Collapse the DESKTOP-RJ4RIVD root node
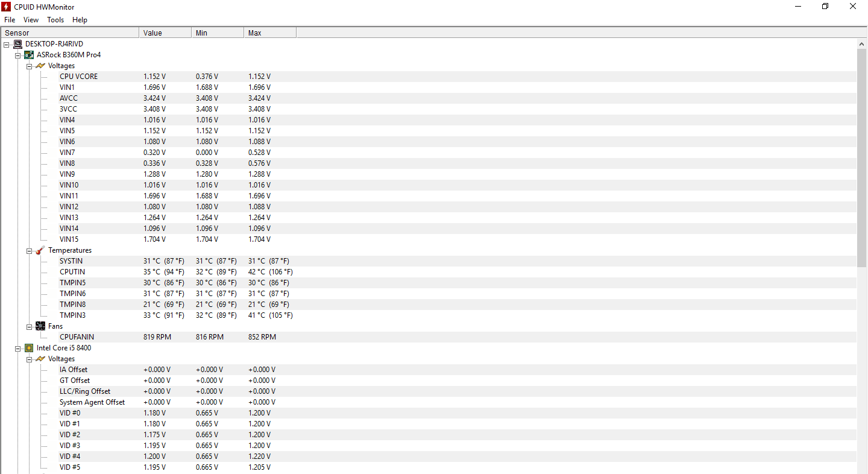This screenshot has height=474, width=868. pos(7,44)
